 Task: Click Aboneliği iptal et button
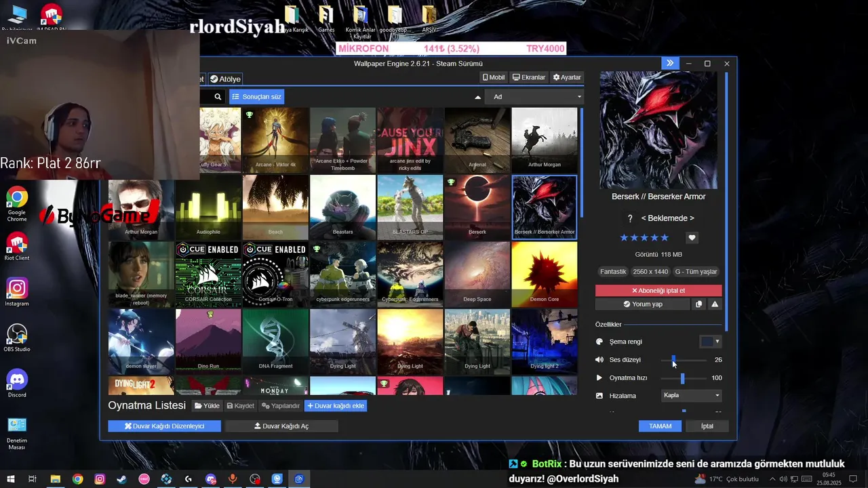click(x=658, y=290)
